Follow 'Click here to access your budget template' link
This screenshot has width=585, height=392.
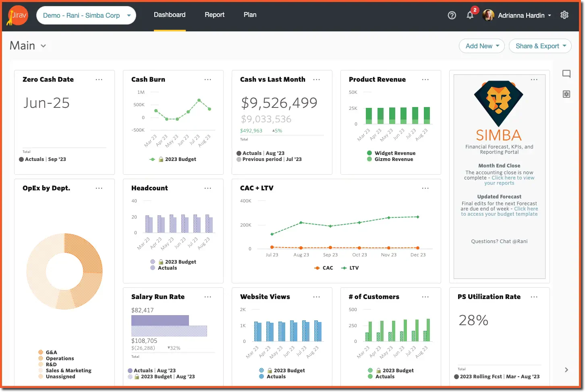coord(500,211)
